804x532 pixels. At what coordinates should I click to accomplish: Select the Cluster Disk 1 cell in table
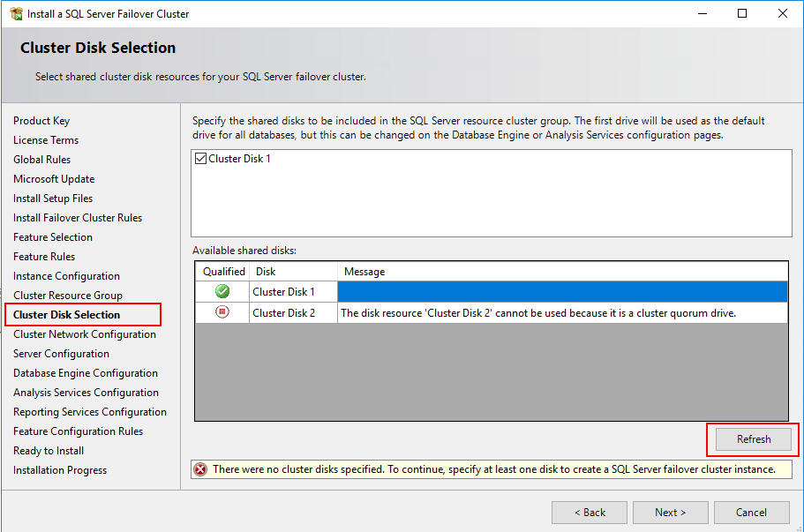(293, 292)
